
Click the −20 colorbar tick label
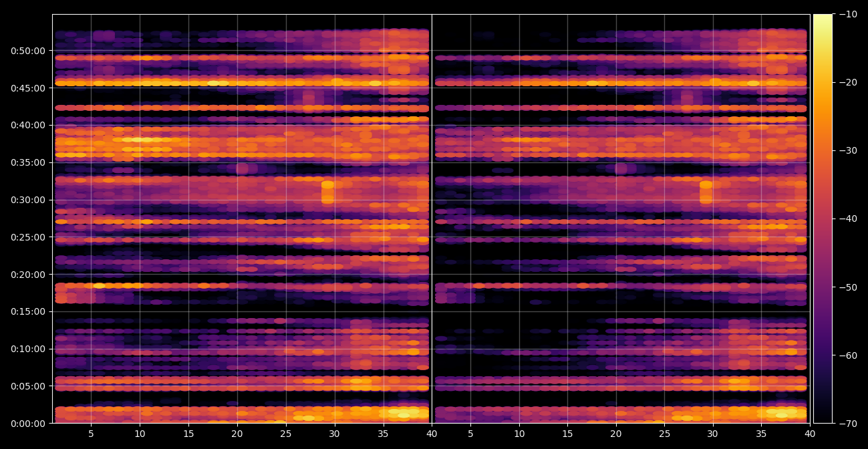(848, 82)
